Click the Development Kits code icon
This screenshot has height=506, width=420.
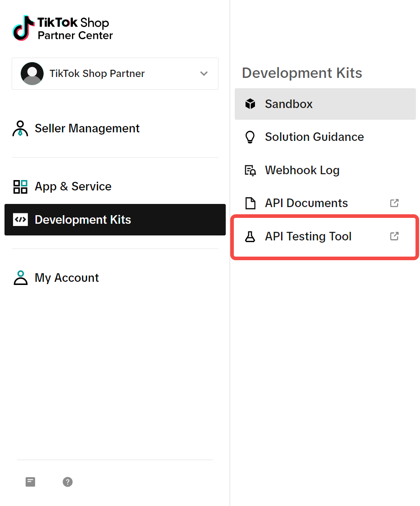(20, 220)
